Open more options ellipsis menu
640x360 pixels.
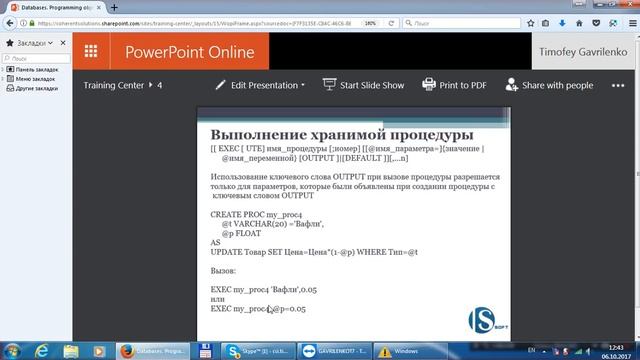(x=618, y=85)
